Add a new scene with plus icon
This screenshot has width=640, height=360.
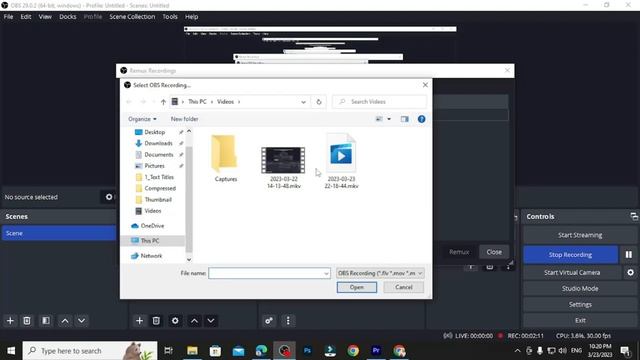[10, 321]
